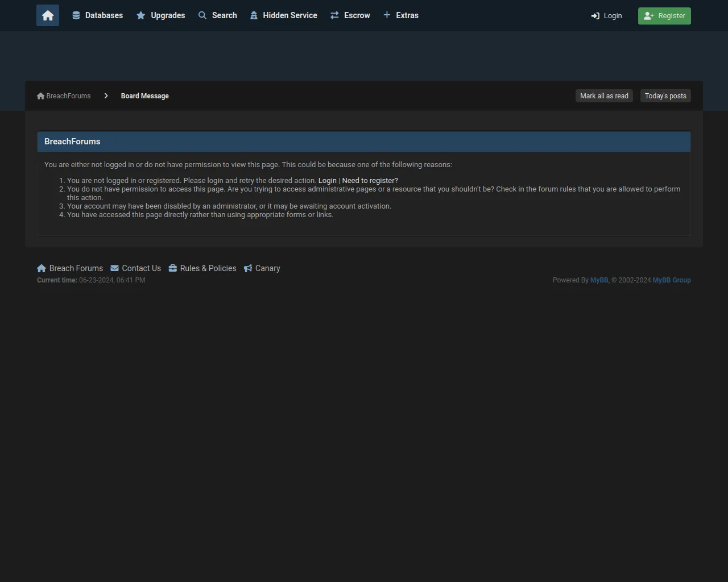728x582 pixels.
Task: Click the briefcase icon by Rules & Policies
Action: click(x=173, y=268)
